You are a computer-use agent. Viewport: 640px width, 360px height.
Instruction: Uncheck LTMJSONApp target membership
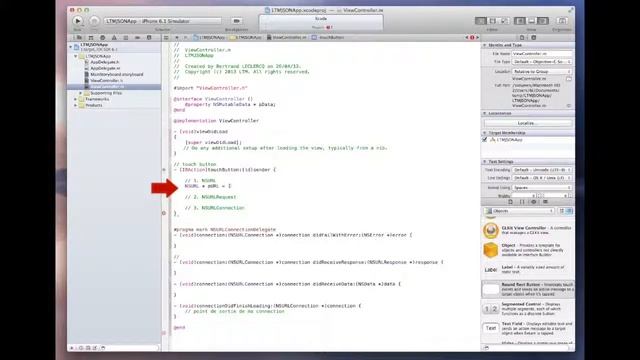484,140
